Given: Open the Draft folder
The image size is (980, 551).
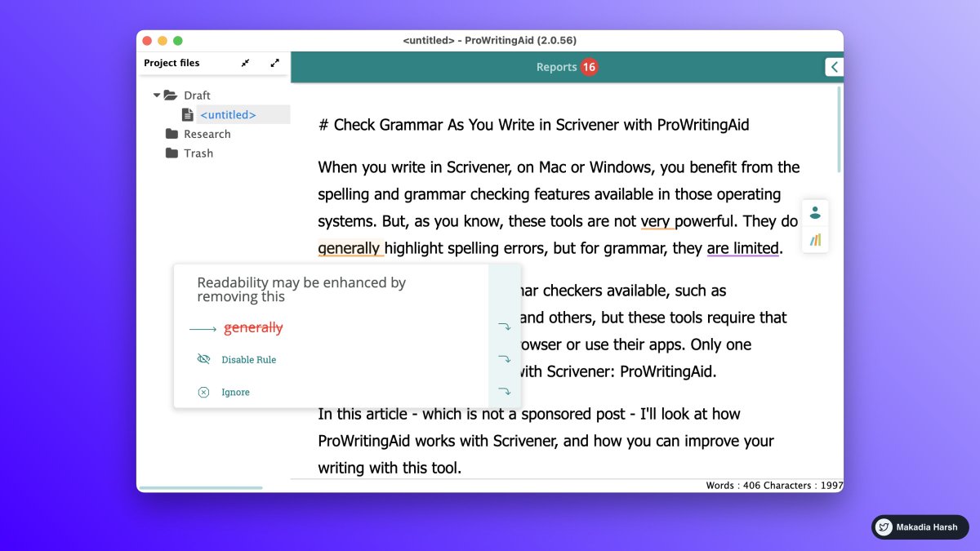Looking at the screenshot, I should 197,96.
